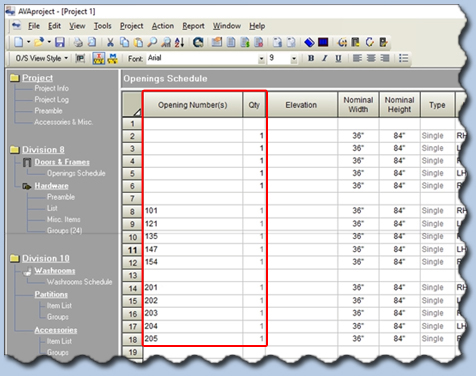476x376 pixels.
Task: Align text left
Action: click(x=357, y=58)
